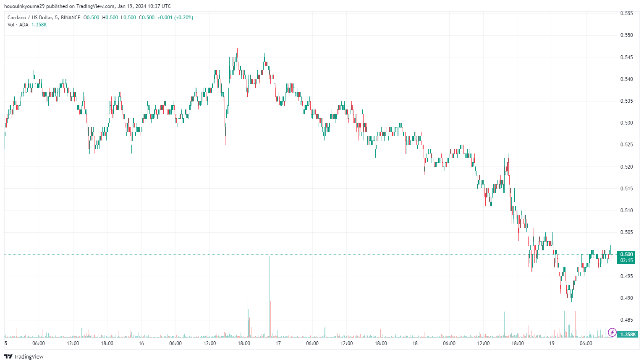Click the date label 16 on time axis
This screenshot has width=644, height=364.
pyautogui.click(x=141, y=343)
